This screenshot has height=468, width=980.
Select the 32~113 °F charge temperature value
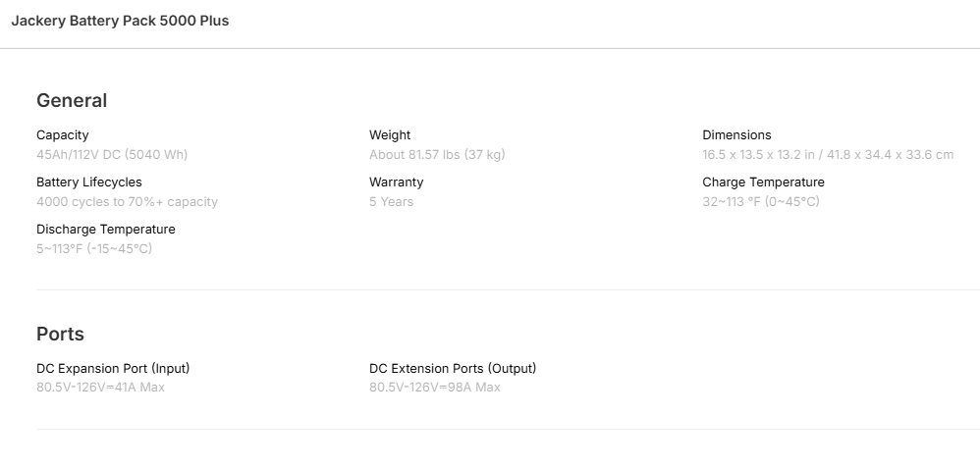[760, 202]
